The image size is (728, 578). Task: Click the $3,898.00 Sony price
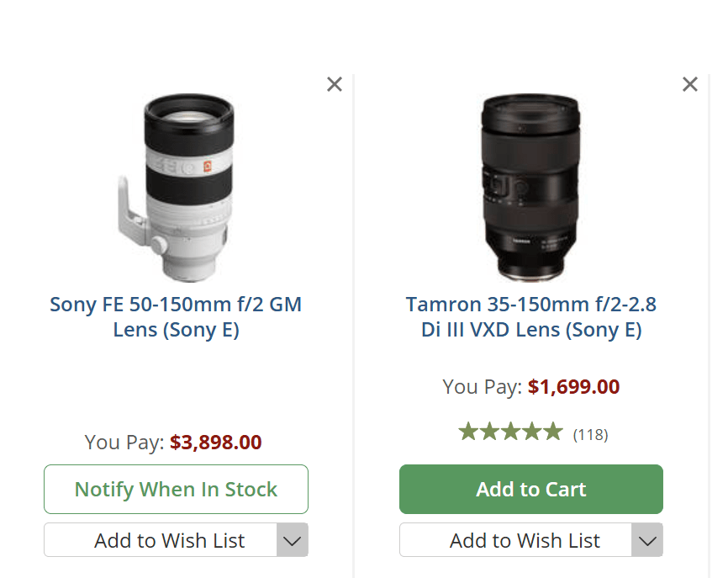coord(215,443)
